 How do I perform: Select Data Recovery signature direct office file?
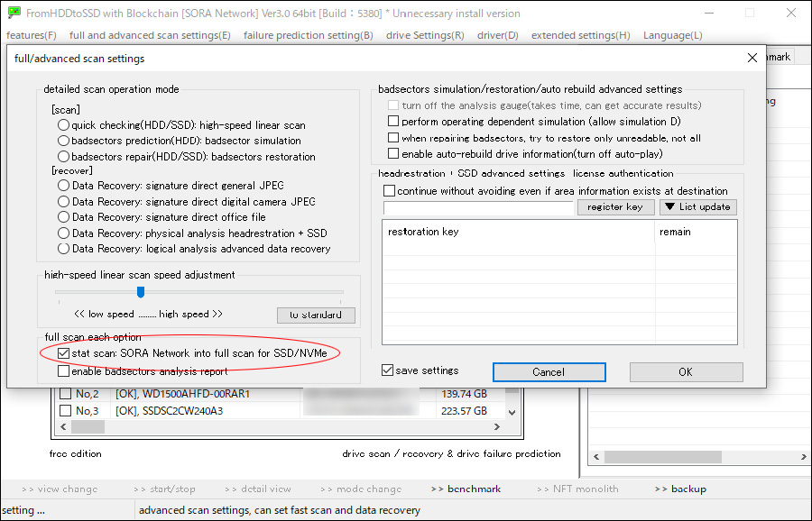(x=64, y=217)
